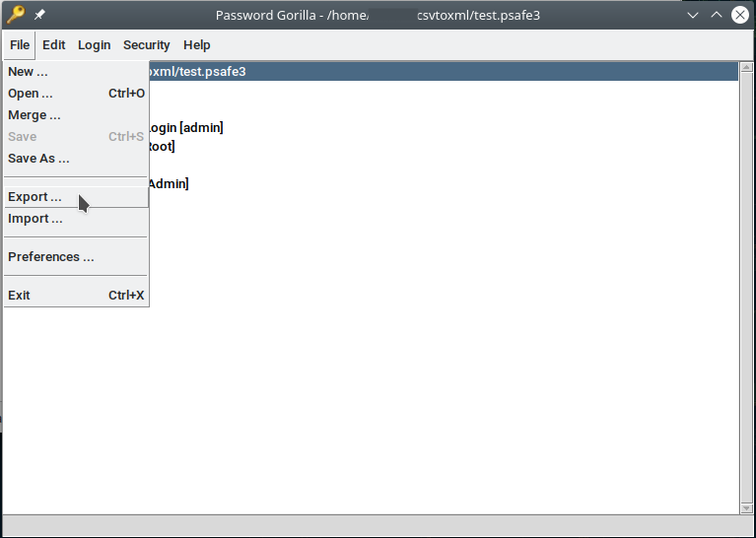
Task: Select the test.psafe3 root tree row
Action: (x=444, y=72)
